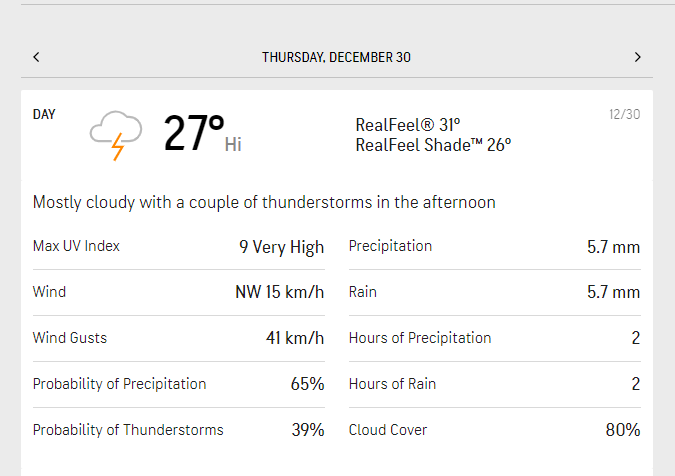Screen dimensions: 675x476
Task: Click the Precipitation 5.7 mm row
Action: coord(494,247)
